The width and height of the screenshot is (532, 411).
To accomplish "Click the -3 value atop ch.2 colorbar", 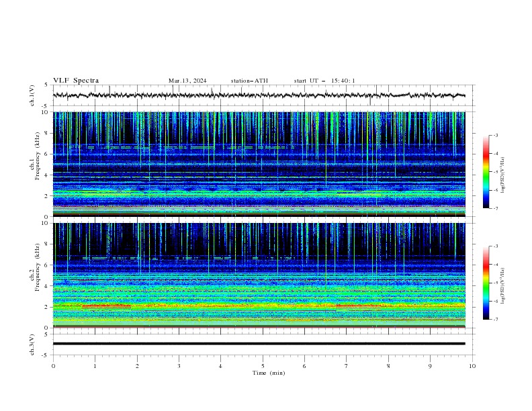I will [495, 246].
